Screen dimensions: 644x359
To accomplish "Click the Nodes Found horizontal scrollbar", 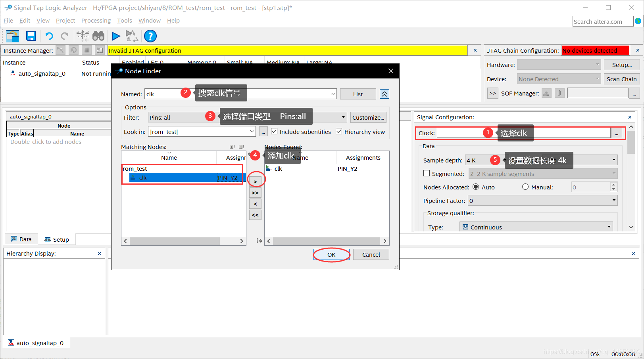I will [327, 241].
